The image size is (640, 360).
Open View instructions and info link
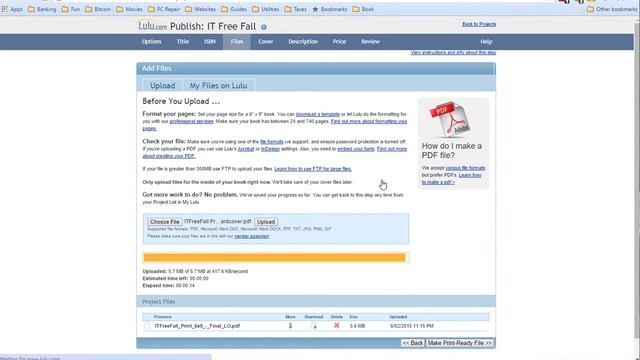[x=453, y=53]
